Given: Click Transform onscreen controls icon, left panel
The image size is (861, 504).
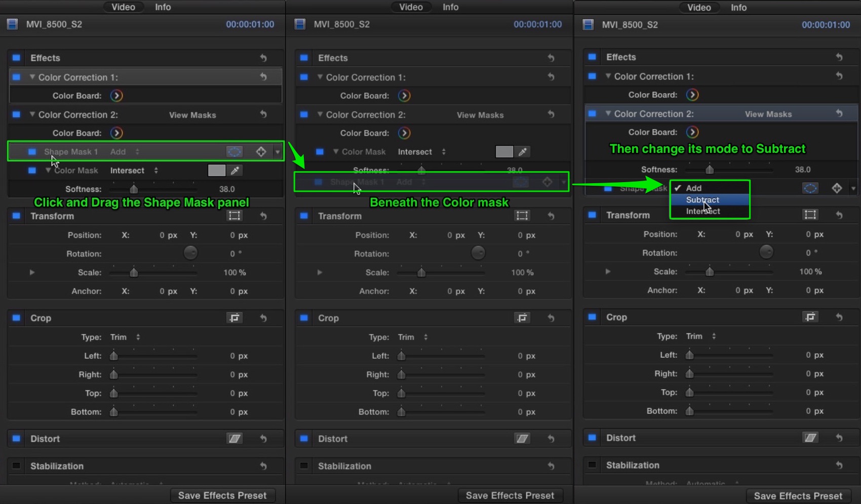Looking at the screenshot, I should [234, 216].
